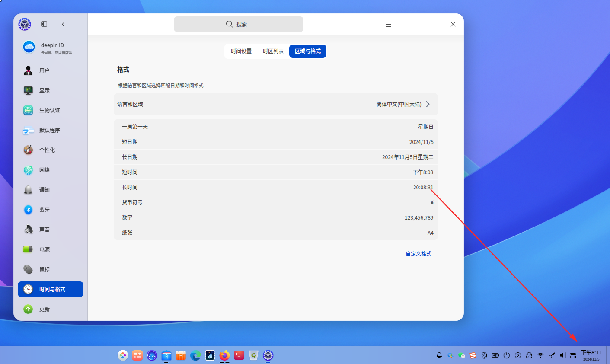Click the 数字 value 123,456,789
The image size is (610, 364).
pyautogui.click(x=419, y=217)
